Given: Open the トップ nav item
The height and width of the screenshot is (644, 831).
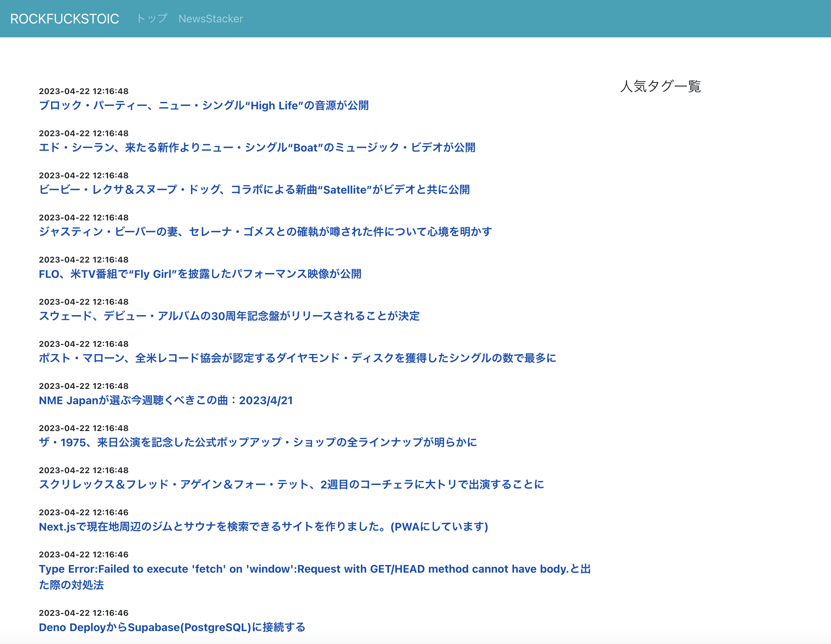Looking at the screenshot, I should pos(152,19).
